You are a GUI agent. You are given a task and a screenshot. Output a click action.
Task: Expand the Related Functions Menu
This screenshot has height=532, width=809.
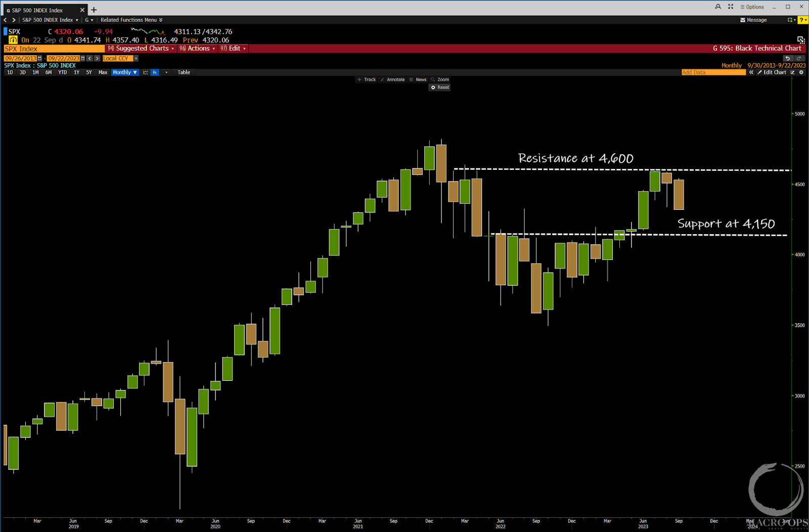pos(131,20)
